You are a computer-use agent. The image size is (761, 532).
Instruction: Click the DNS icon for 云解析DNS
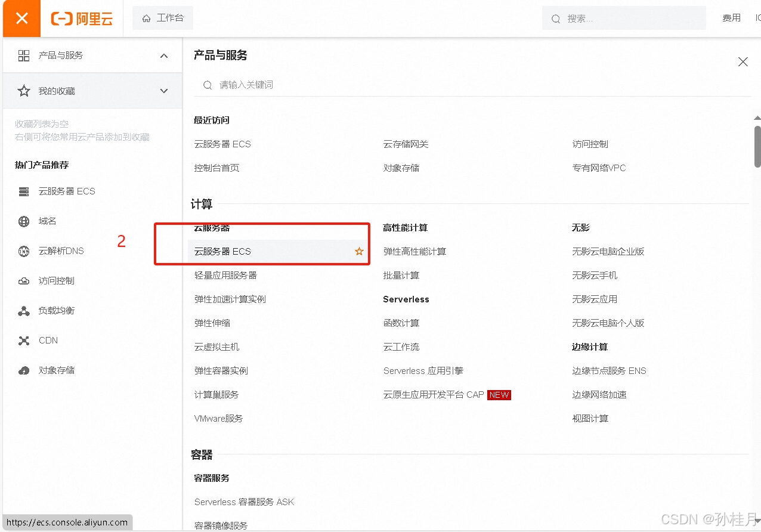[24, 251]
